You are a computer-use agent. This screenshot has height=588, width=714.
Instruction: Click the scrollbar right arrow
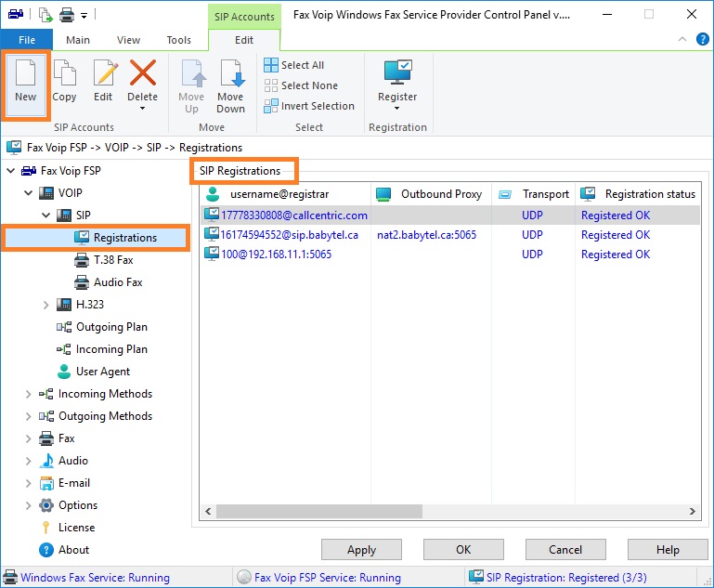692,512
